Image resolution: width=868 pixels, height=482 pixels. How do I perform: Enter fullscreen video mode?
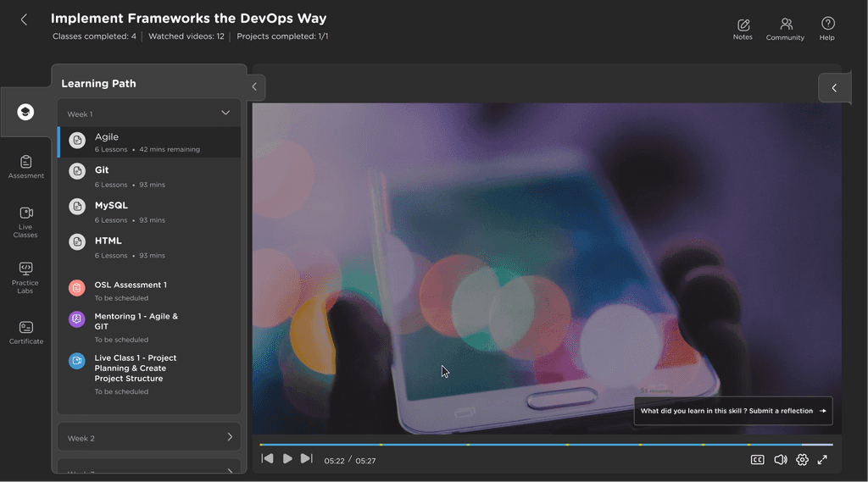click(x=822, y=460)
